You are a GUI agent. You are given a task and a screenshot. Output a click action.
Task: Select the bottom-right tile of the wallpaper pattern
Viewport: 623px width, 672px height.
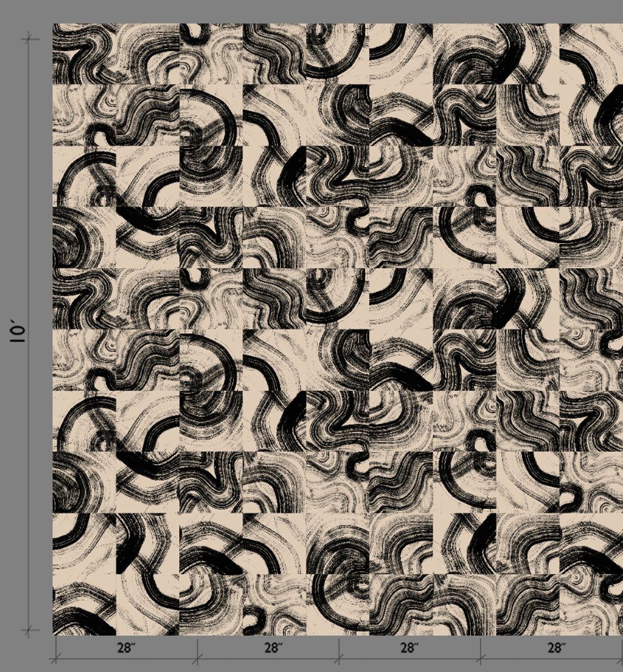click(x=591, y=605)
